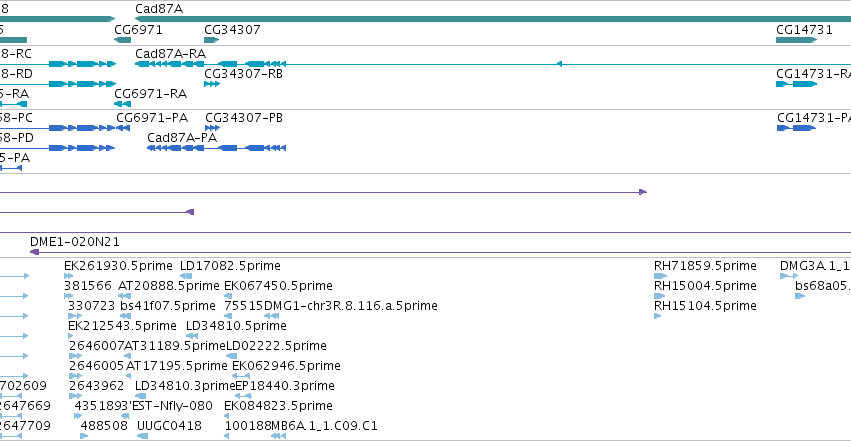851x441 pixels.
Task: Click the LD17082.5prime label
Action: [230, 266]
